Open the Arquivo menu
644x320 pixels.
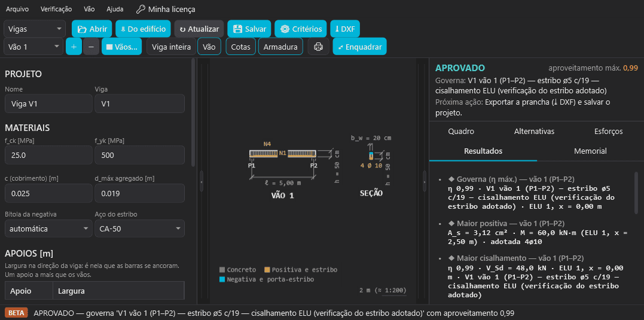17,9
